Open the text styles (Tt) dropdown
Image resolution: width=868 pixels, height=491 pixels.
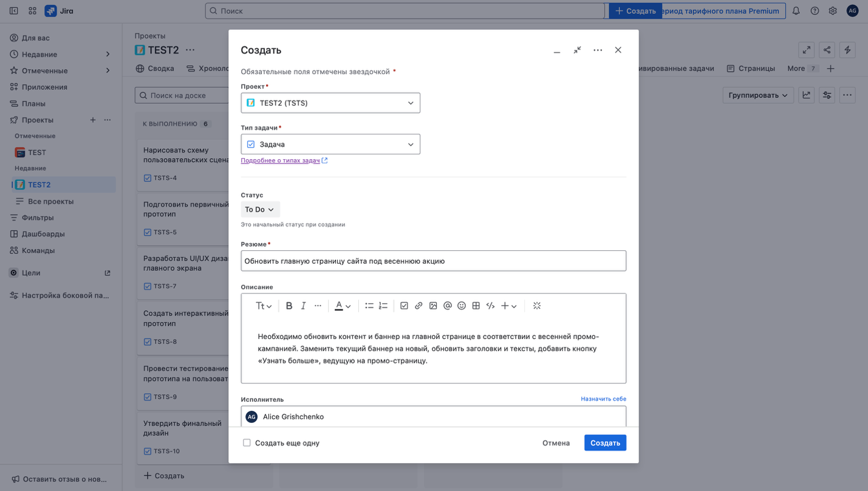(264, 306)
